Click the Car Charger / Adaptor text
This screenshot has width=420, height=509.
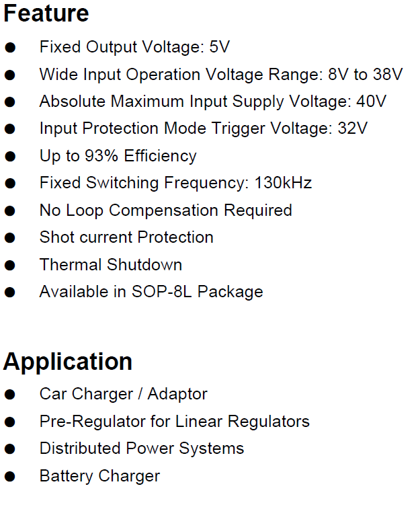(x=123, y=395)
